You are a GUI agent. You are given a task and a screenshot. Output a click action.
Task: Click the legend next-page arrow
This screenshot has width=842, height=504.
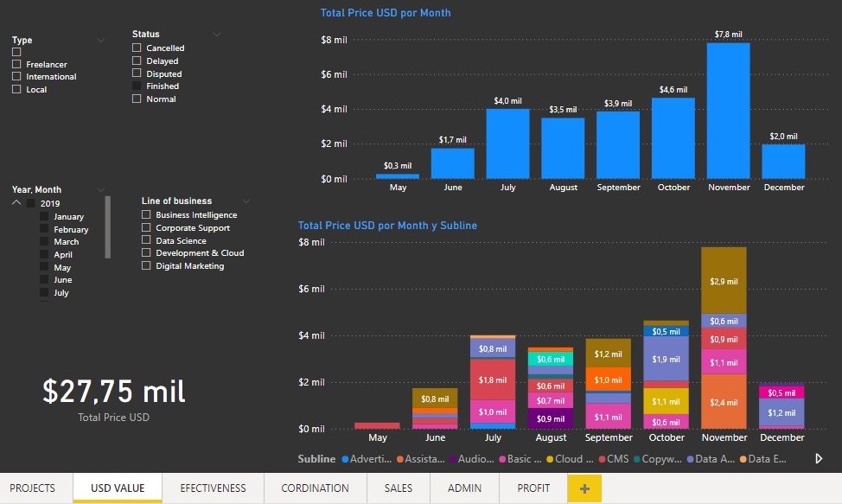point(820,459)
